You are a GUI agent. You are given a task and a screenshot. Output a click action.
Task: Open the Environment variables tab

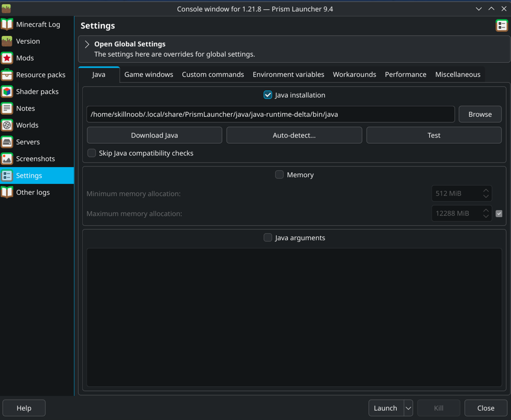pos(288,74)
